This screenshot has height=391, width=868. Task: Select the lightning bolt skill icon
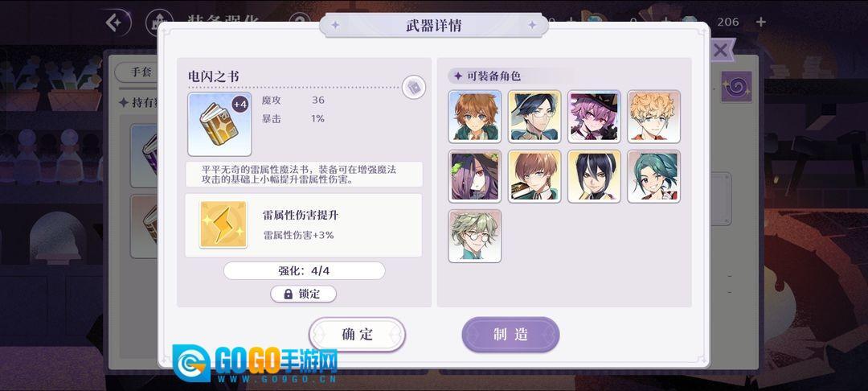pyautogui.click(x=223, y=224)
